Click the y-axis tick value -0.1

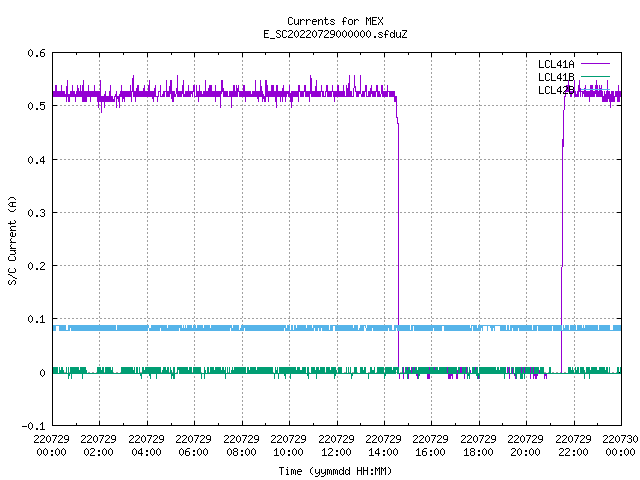(x=33, y=426)
